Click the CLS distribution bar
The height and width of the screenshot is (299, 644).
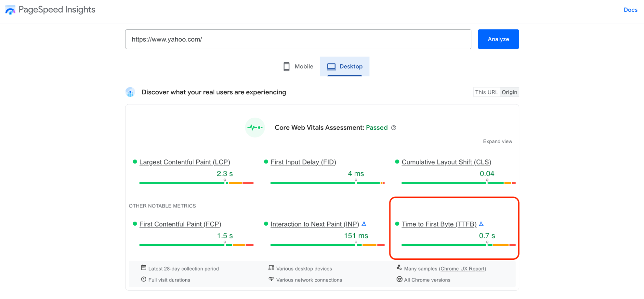tap(458, 183)
